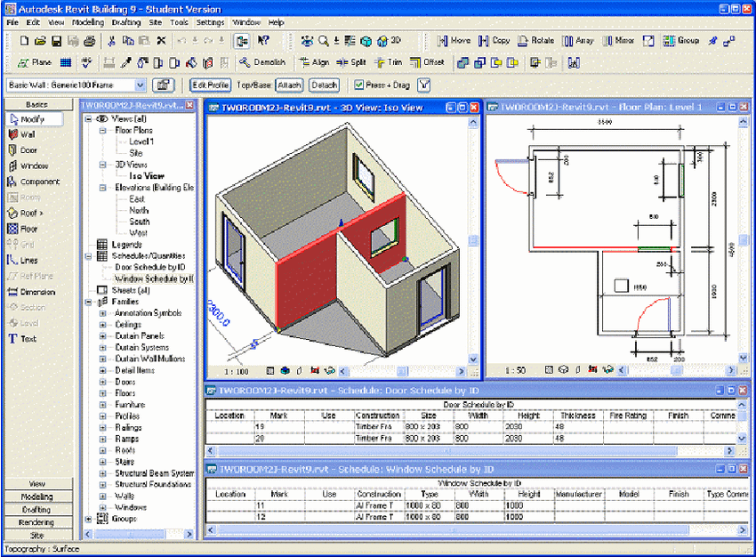Switch to the View design bar tab
This screenshot has width=756, height=557.
tap(38, 484)
